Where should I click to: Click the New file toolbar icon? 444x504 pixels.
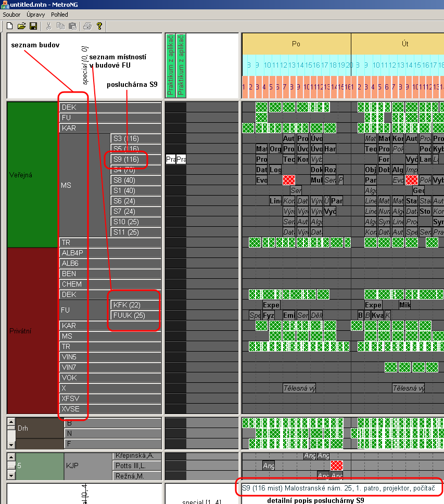tap(9, 26)
